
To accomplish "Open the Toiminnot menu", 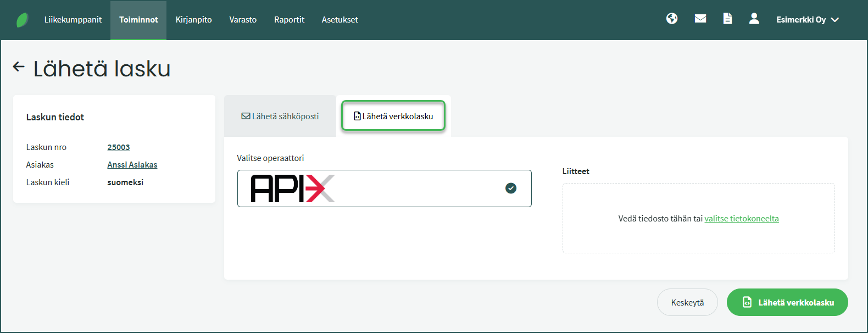I will 138,20.
